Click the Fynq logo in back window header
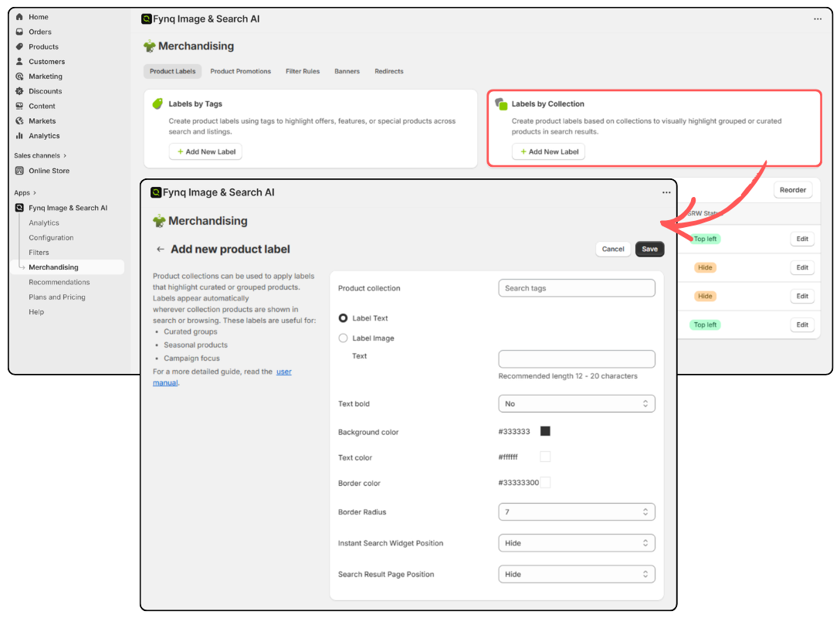The width and height of the screenshot is (840, 618). (146, 19)
